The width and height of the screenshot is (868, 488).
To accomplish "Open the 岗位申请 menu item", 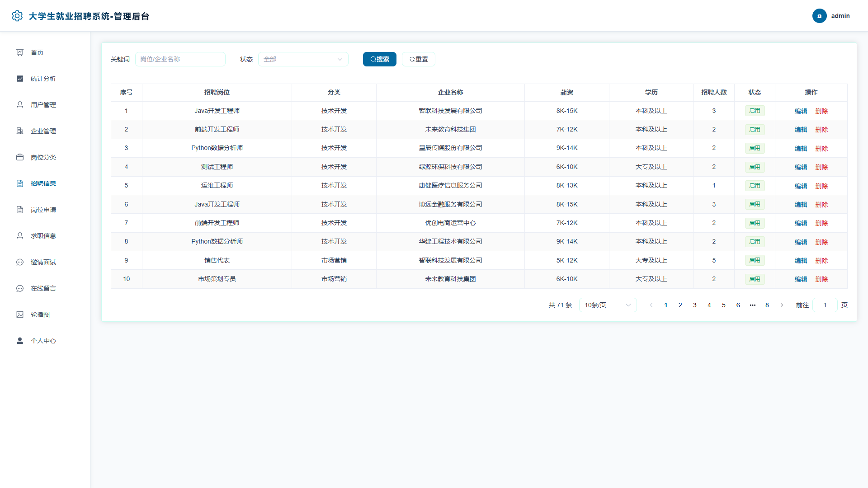I will point(45,210).
